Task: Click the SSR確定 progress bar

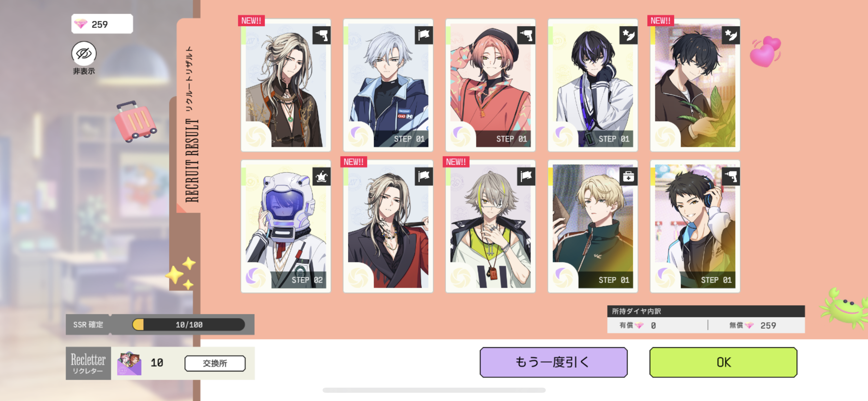Action: click(189, 324)
